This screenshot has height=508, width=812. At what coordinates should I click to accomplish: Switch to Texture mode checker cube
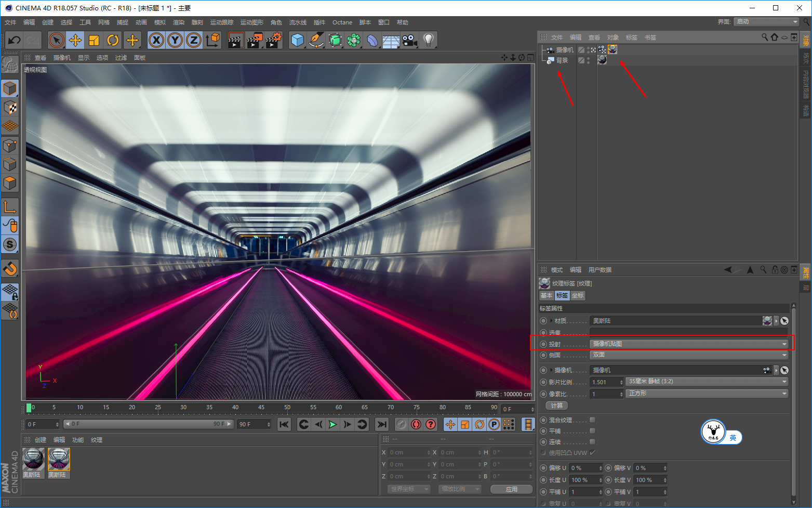click(x=10, y=108)
